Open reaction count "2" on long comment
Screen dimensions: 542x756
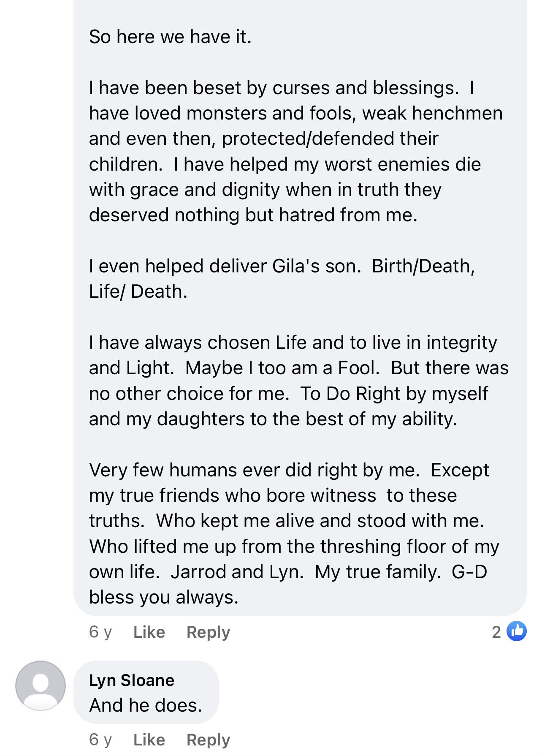(496, 632)
